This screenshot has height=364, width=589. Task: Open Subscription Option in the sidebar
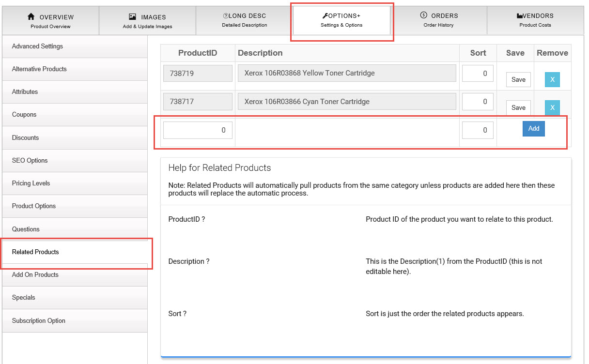(75, 321)
